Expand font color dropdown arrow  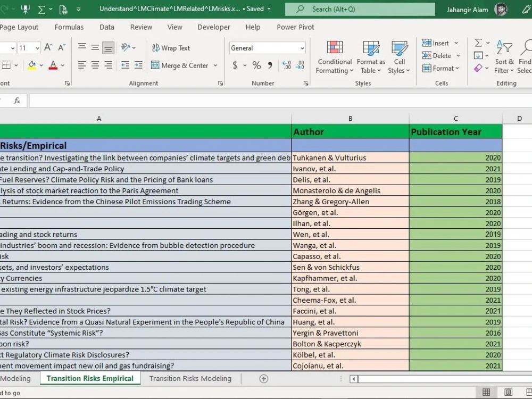(63, 65)
